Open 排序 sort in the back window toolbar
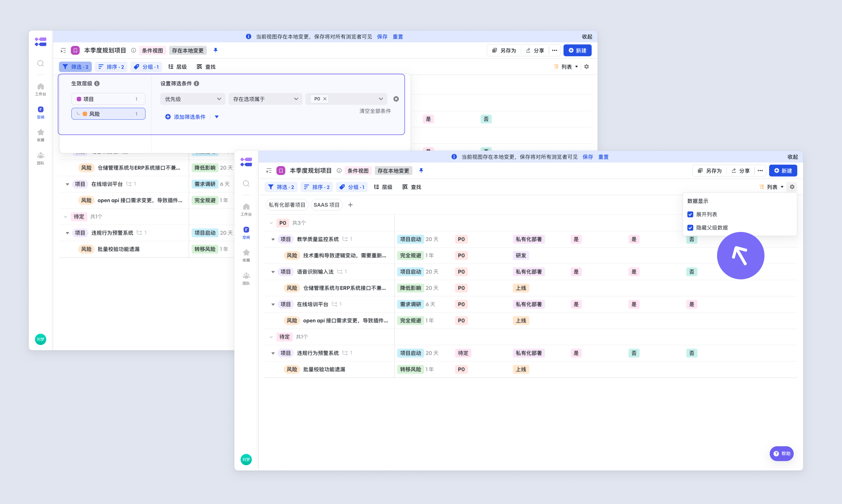The width and height of the screenshot is (842, 504). point(111,67)
